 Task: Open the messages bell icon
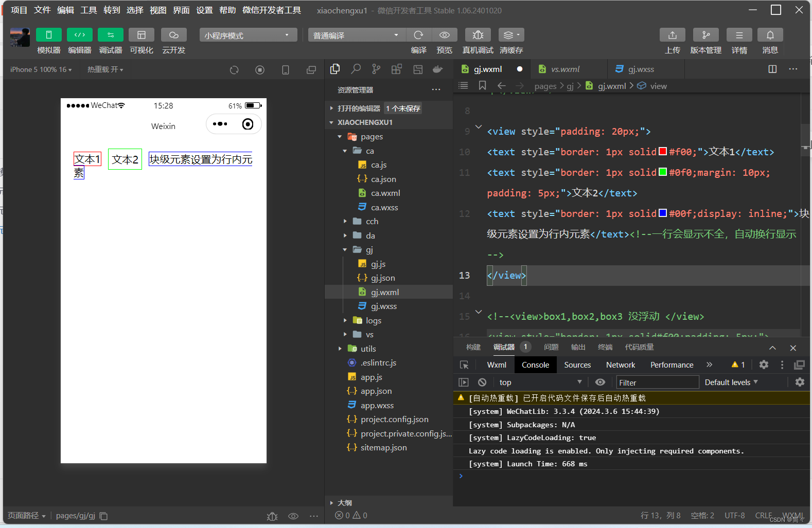770,35
